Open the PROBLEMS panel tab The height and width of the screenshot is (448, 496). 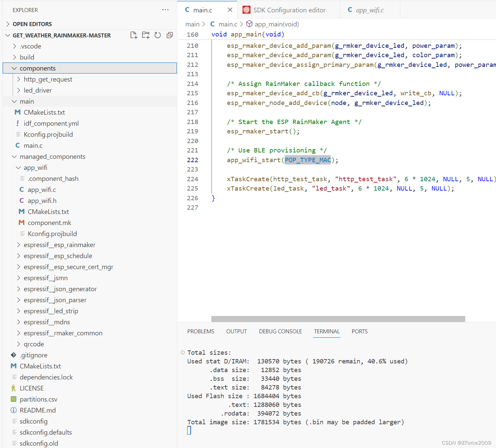pos(201,331)
